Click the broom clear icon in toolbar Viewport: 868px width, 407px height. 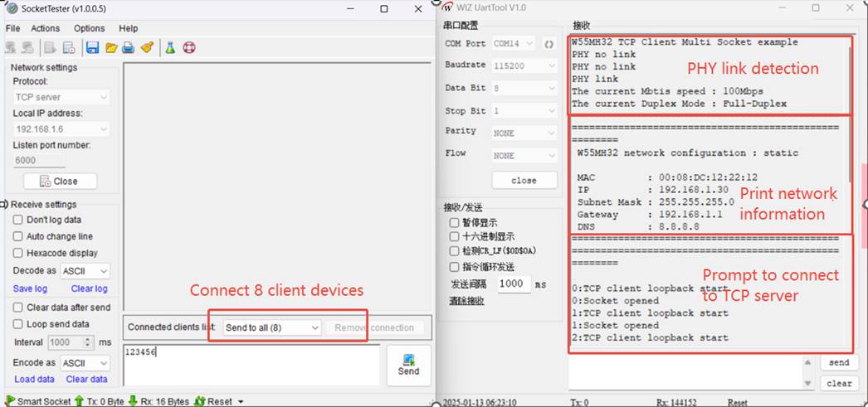147,48
